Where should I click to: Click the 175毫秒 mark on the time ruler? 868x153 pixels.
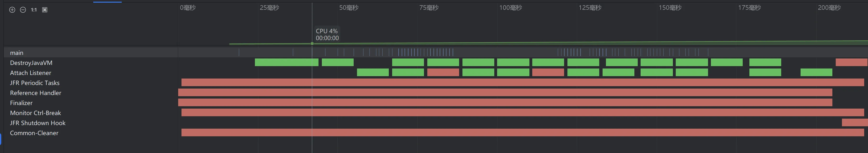749,8
